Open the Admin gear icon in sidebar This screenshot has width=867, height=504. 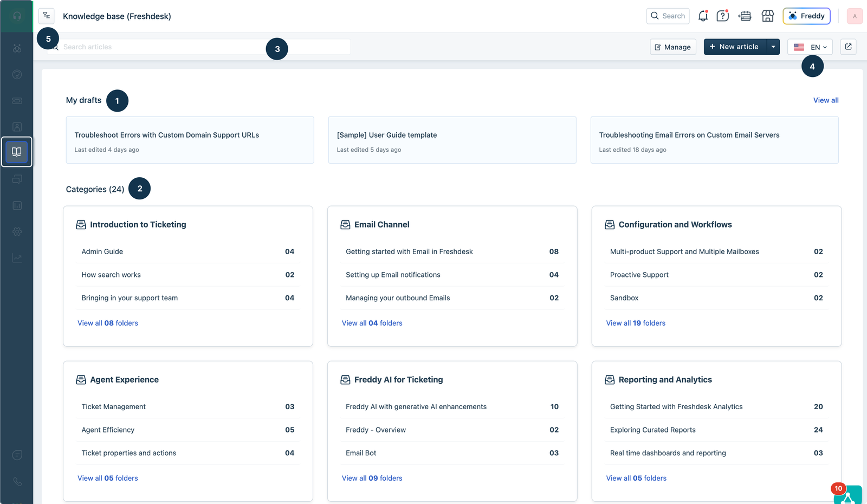coord(17,231)
